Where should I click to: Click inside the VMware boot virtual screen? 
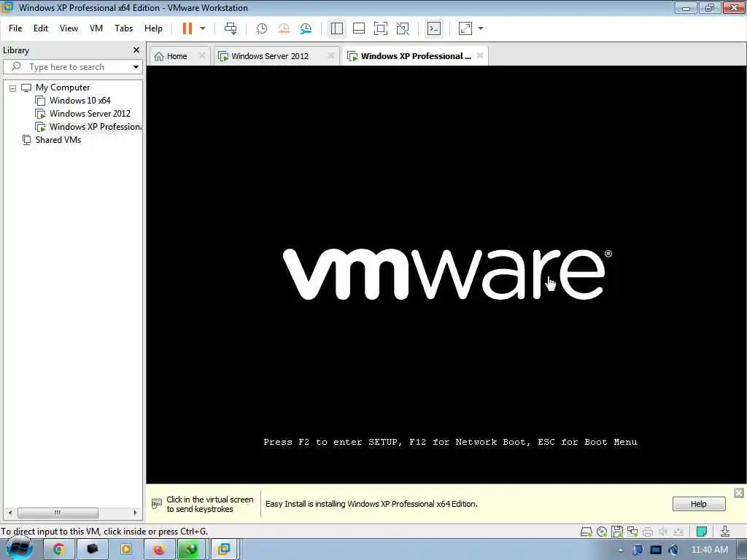446,275
